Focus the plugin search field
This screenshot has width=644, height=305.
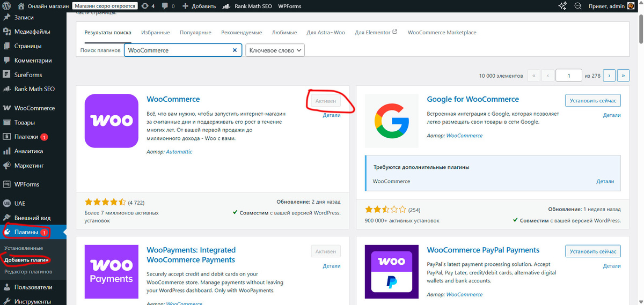[x=182, y=50]
